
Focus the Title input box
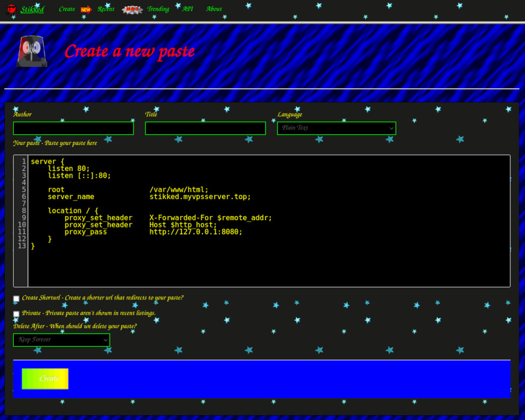pos(205,128)
